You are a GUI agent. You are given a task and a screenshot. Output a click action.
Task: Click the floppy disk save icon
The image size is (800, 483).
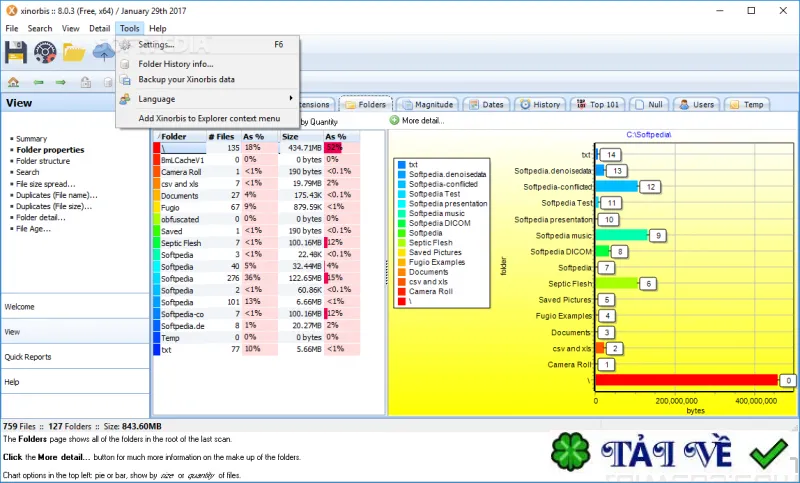(x=16, y=52)
